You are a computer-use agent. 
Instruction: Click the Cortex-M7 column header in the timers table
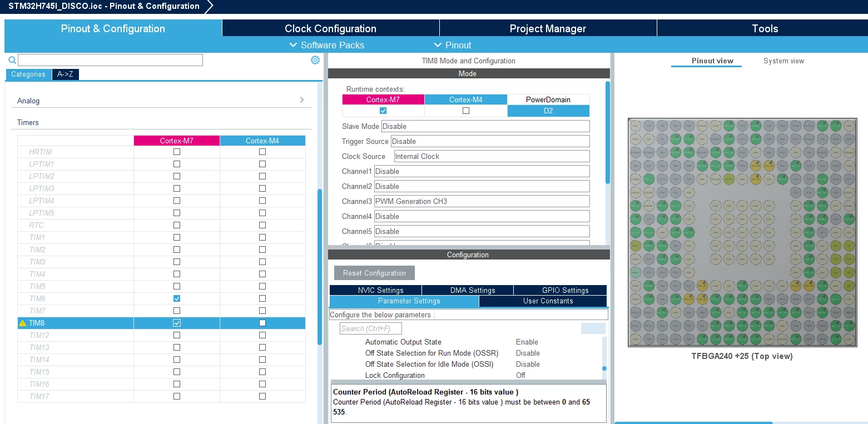click(177, 141)
